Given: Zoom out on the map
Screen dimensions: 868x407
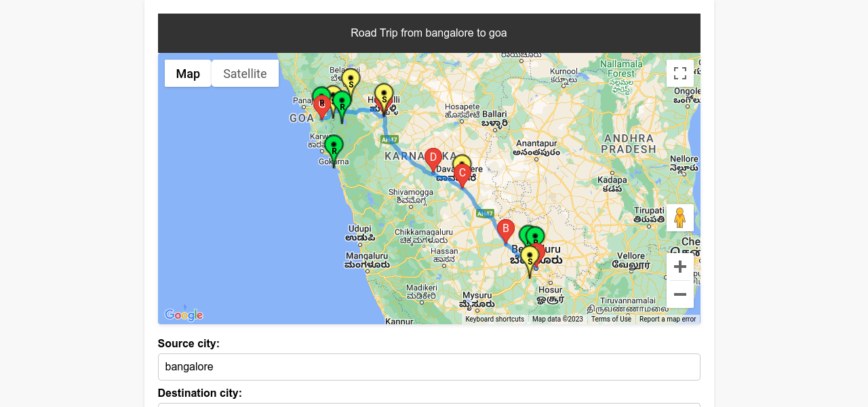Looking at the screenshot, I should pos(680,294).
